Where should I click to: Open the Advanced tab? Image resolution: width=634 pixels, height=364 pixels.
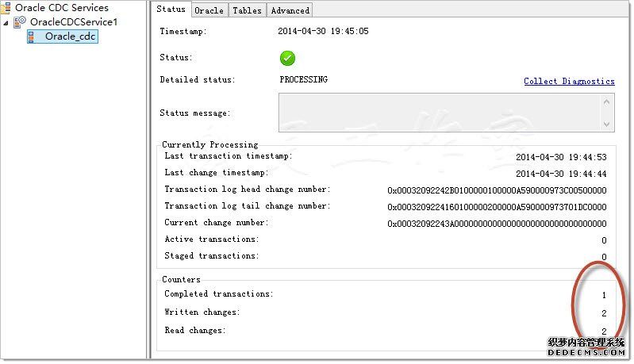click(290, 10)
